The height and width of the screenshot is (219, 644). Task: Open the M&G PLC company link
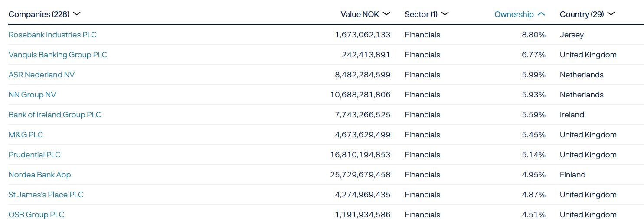pyautogui.click(x=26, y=135)
